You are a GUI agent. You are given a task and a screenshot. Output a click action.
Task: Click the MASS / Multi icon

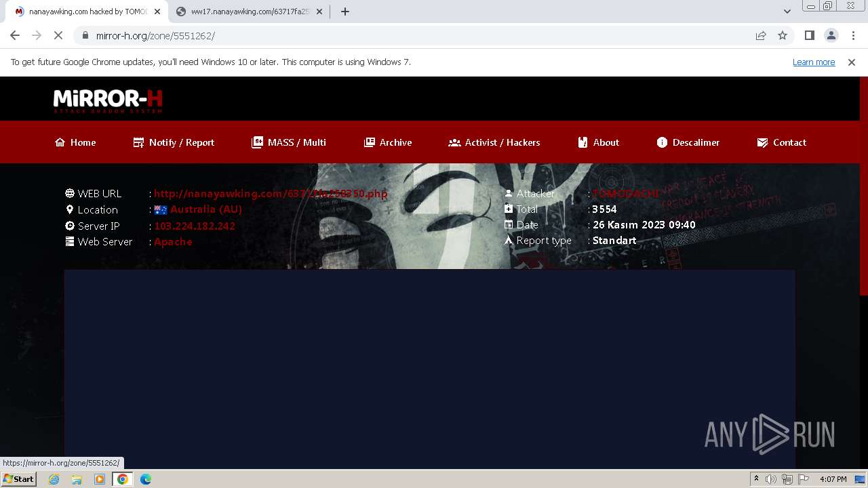[x=257, y=142]
